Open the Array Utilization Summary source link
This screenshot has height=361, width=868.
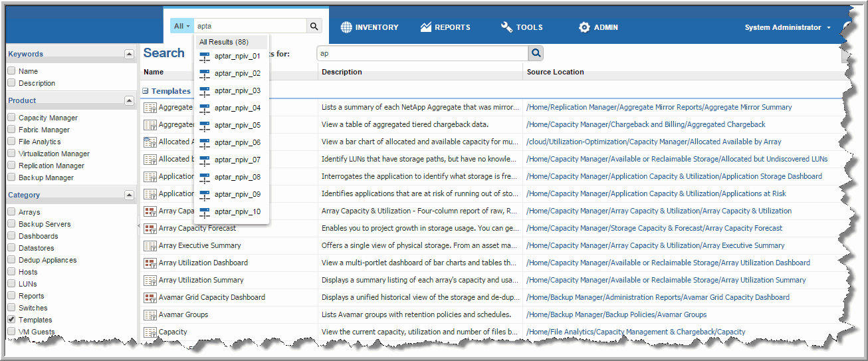coord(666,280)
